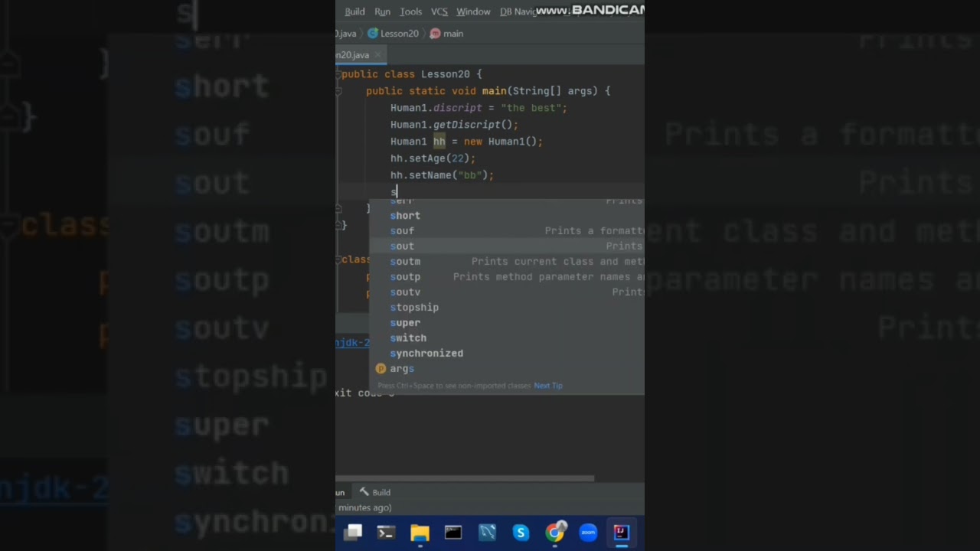Switch to Google Chrome on the taskbar

[x=554, y=532]
